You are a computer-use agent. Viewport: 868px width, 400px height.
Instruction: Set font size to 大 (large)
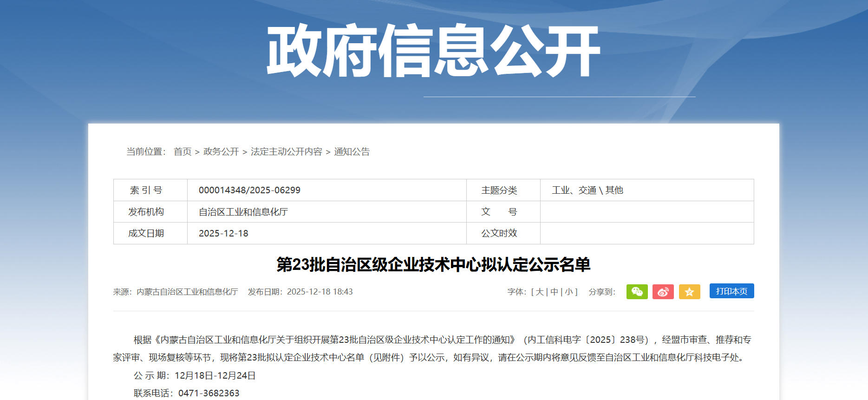540,292
